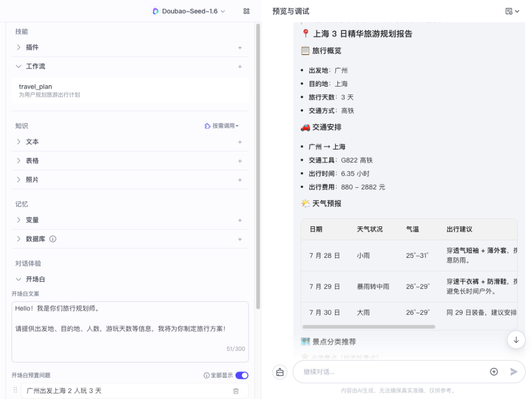Image resolution: width=532 pixels, height=399 pixels.
Task: Click the plus icon beside 照片
Action: click(240, 179)
